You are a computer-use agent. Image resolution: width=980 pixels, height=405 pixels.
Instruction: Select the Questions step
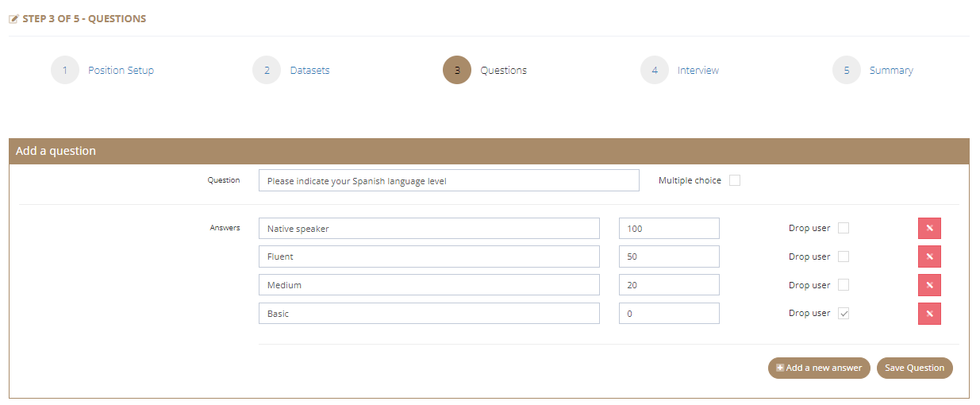[503, 70]
